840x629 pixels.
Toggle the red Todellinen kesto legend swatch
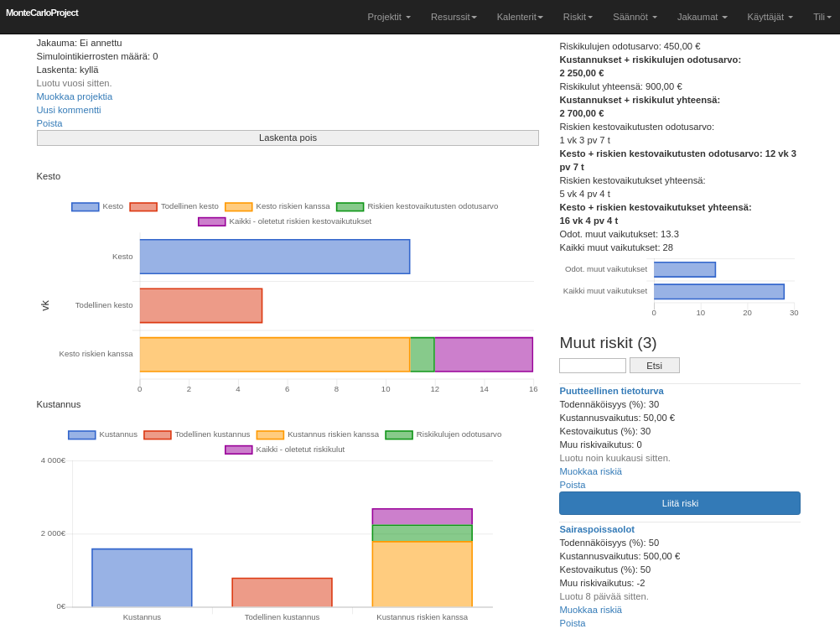tap(143, 207)
